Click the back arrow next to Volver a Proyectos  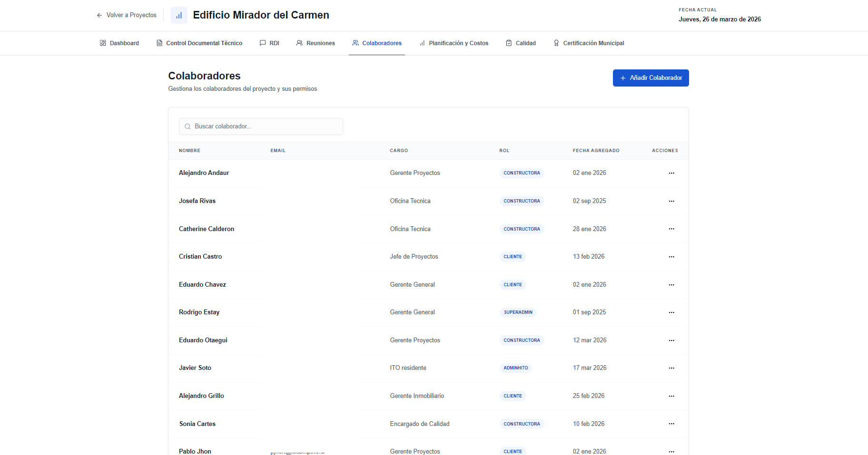99,15
